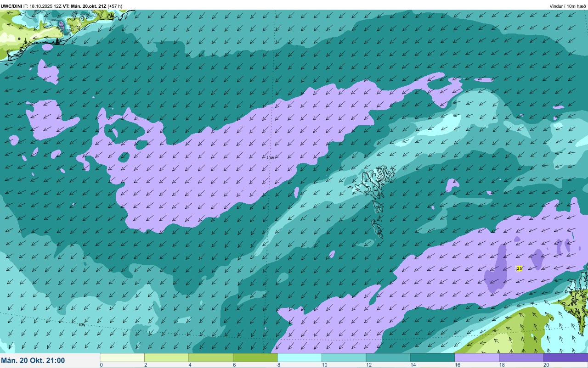Screen dimensions: 588x368
Task: Click the legend value '0'
Action: (101, 365)
